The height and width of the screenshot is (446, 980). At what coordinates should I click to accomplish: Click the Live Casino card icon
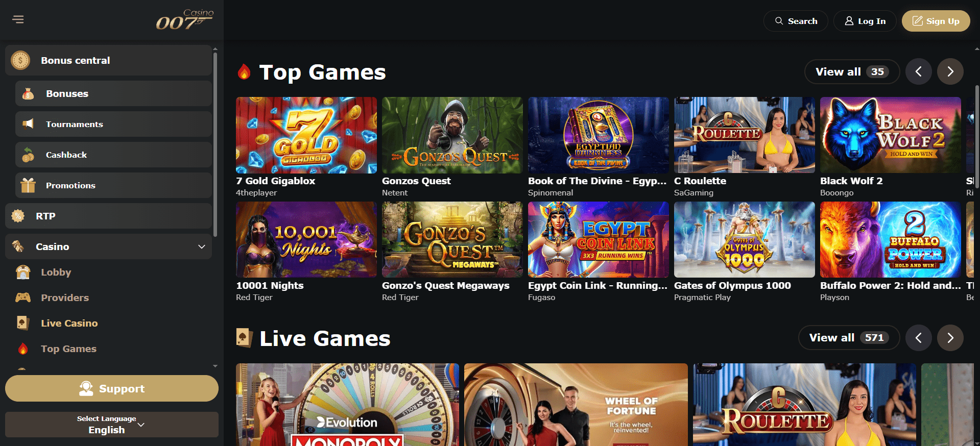22,323
